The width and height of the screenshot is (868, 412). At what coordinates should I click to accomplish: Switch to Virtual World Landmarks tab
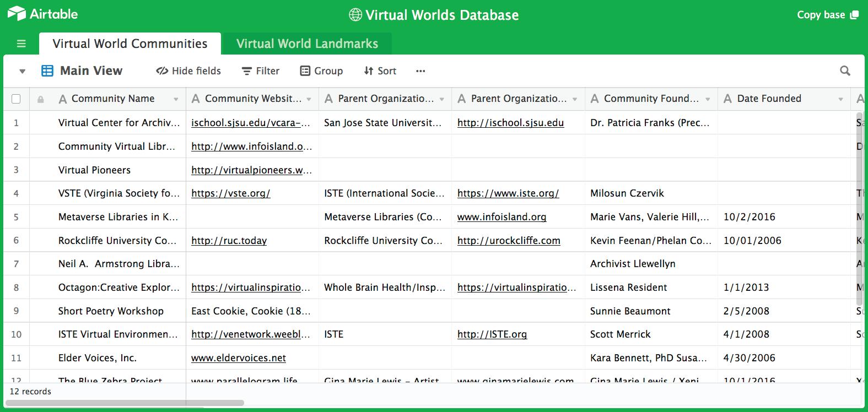tap(307, 44)
